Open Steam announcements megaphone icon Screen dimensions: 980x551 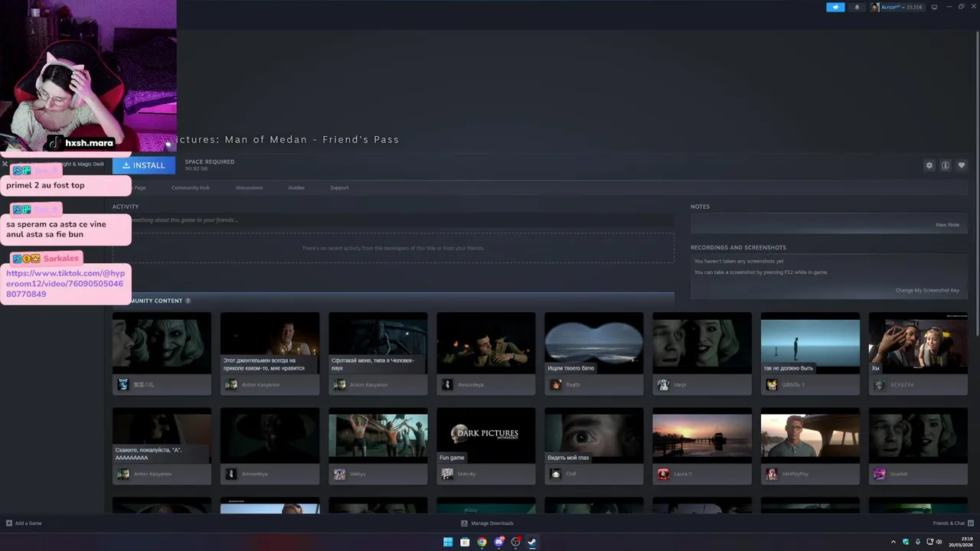835,7
